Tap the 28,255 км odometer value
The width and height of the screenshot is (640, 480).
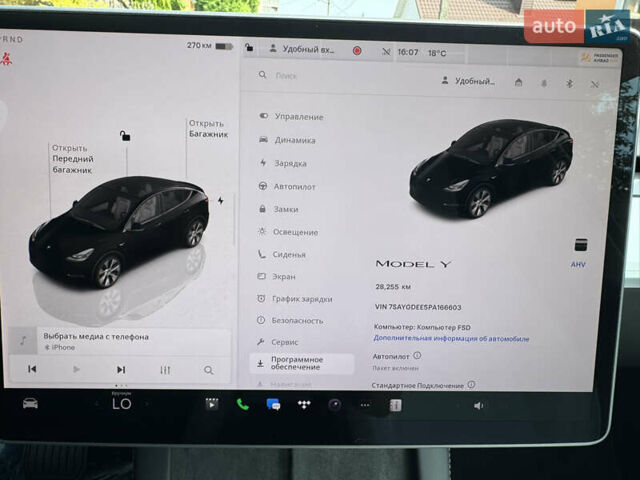click(x=393, y=287)
